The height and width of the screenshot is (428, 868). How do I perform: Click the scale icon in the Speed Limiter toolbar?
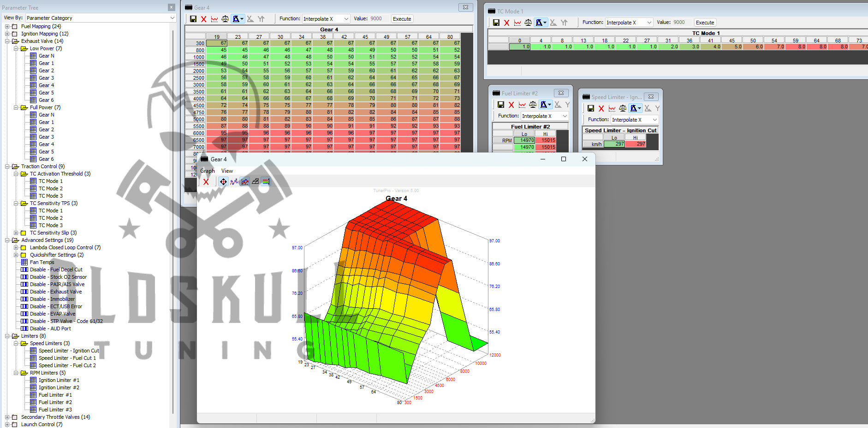623,108
